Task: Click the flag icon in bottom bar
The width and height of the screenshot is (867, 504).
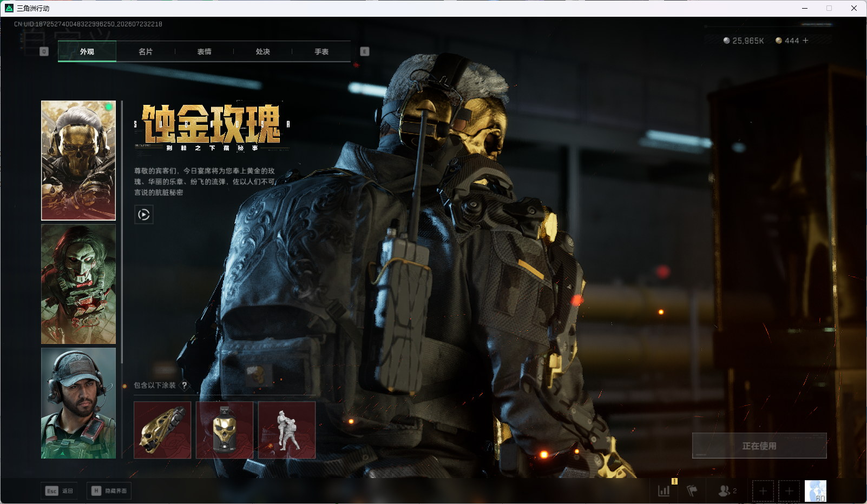Action: 692,491
